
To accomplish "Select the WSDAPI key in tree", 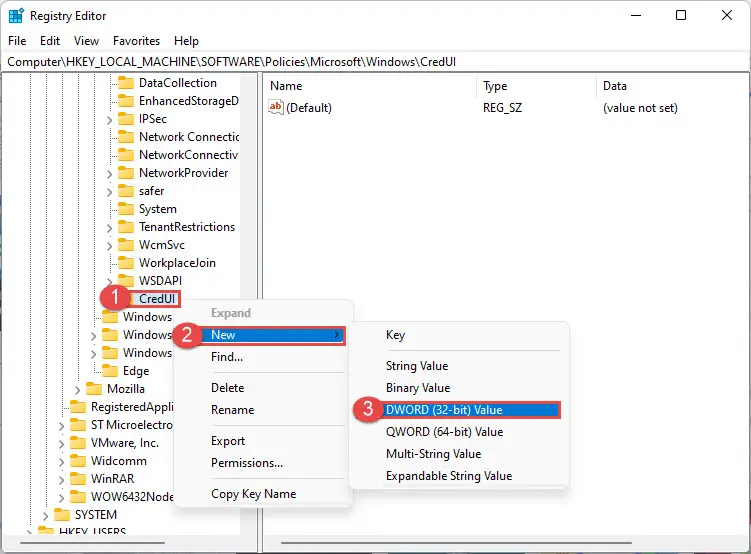I will (160, 281).
